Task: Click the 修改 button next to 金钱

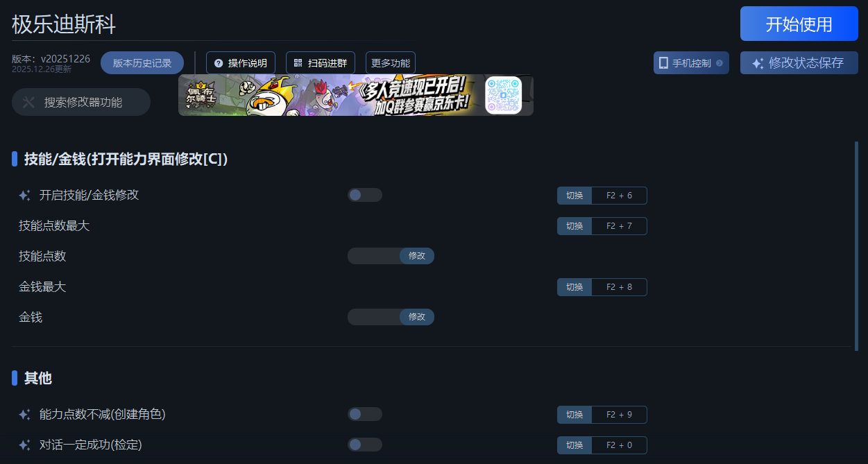Action: [x=417, y=317]
